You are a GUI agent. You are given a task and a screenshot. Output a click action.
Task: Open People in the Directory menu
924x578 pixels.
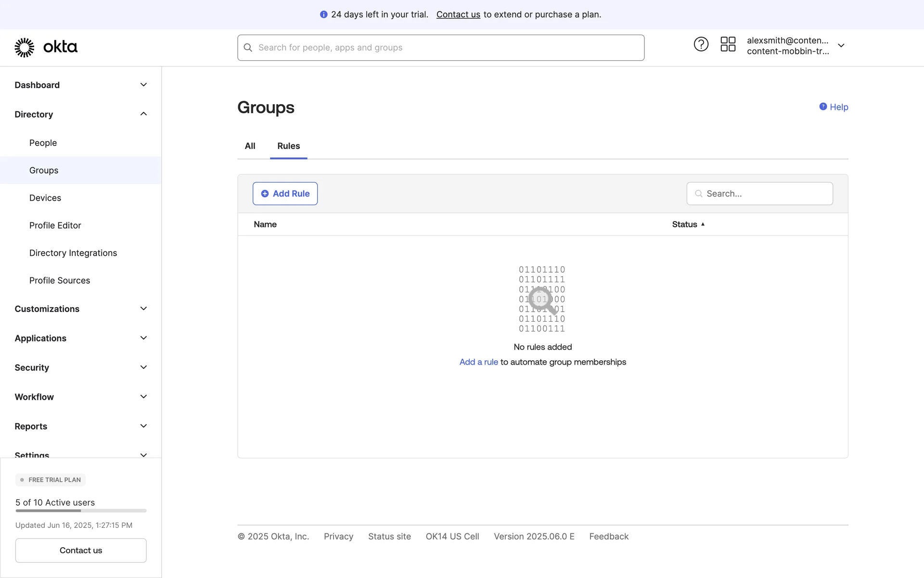tap(43, 143)
